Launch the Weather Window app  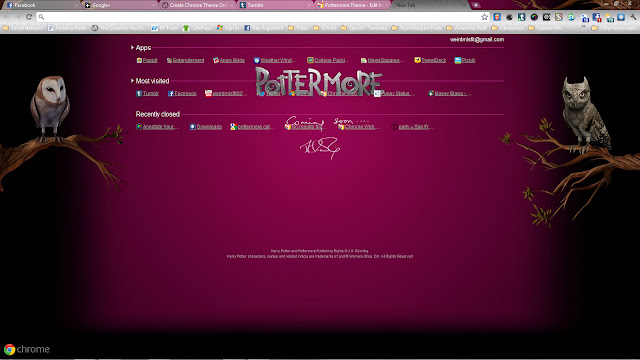[275, 60]
